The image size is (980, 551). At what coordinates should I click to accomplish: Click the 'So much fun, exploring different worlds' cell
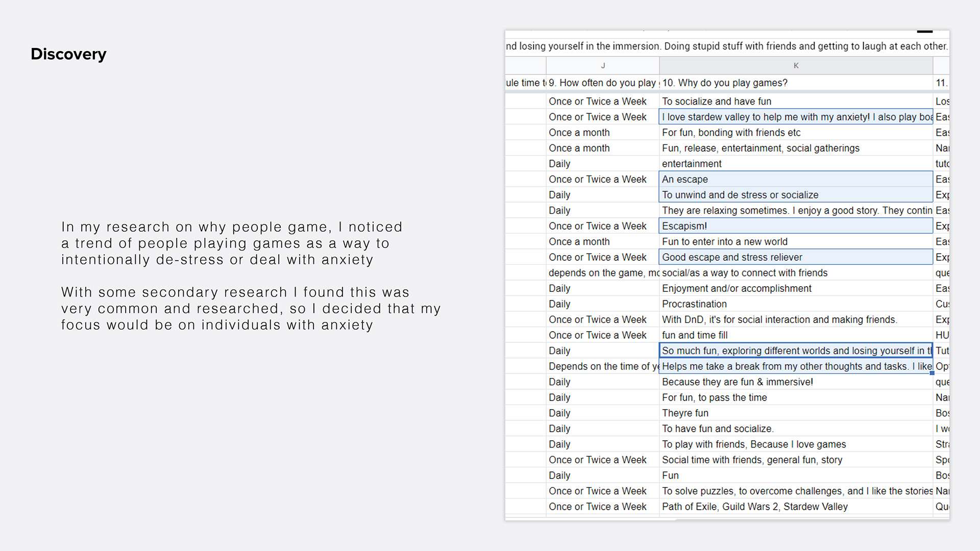pyautogui.click(x=796, y=350)
